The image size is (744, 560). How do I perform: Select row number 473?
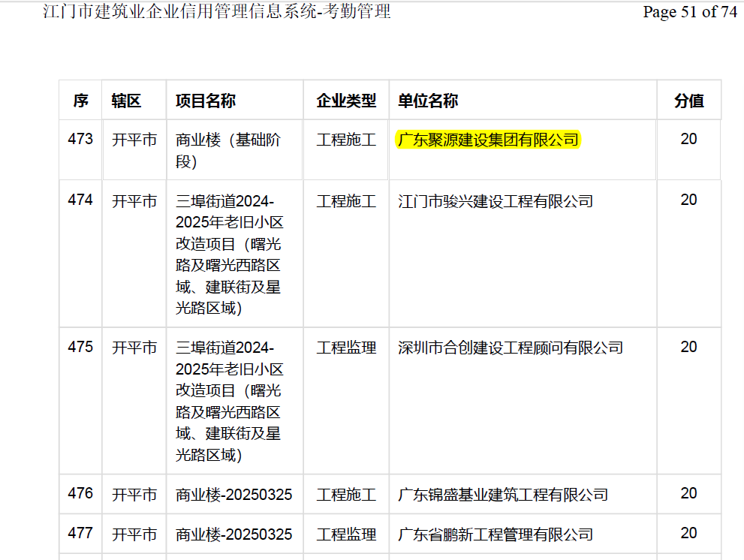[x=80, y=139]
